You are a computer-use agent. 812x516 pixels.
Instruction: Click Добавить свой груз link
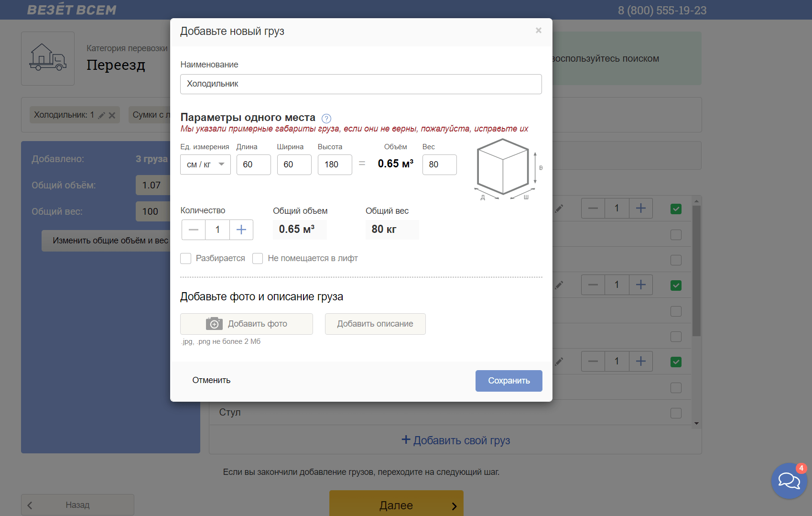pyautogui.click(x=455, y=440)
